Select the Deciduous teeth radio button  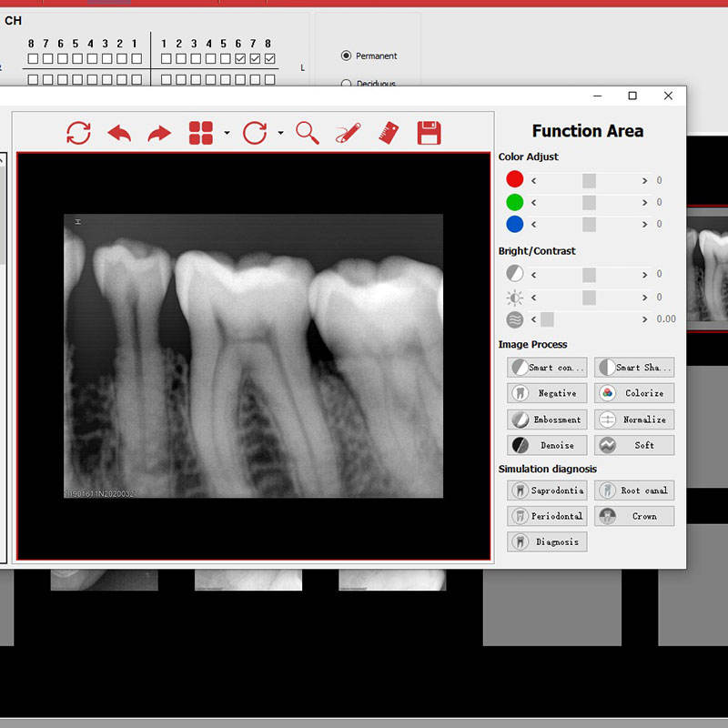pos(346,84)
